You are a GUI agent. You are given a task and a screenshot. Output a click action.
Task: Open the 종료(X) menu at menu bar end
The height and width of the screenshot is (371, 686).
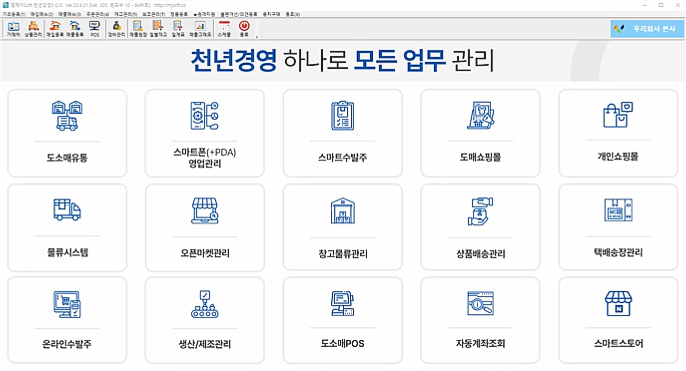pyautogui.click(x=293, y=14)
